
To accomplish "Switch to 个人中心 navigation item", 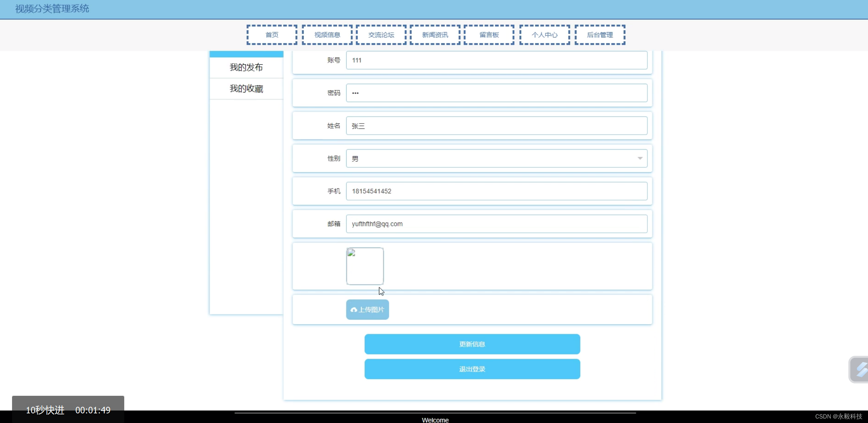I will tap(544, 35).
